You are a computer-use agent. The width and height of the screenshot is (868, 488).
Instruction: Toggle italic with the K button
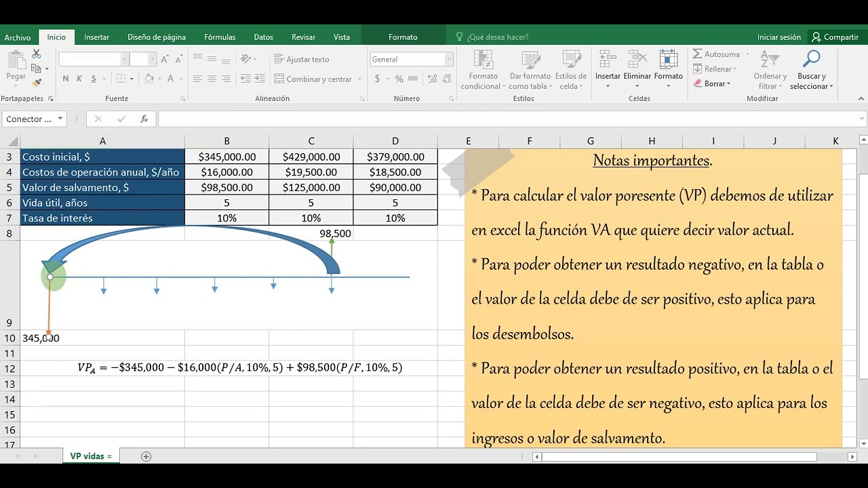coord(79,79)
